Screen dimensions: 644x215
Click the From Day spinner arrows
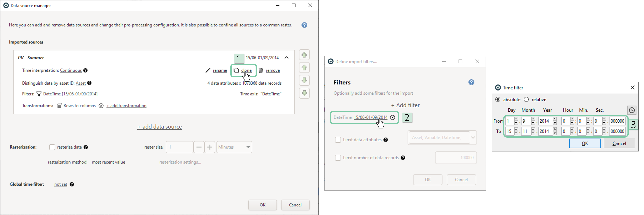(516, 121)
